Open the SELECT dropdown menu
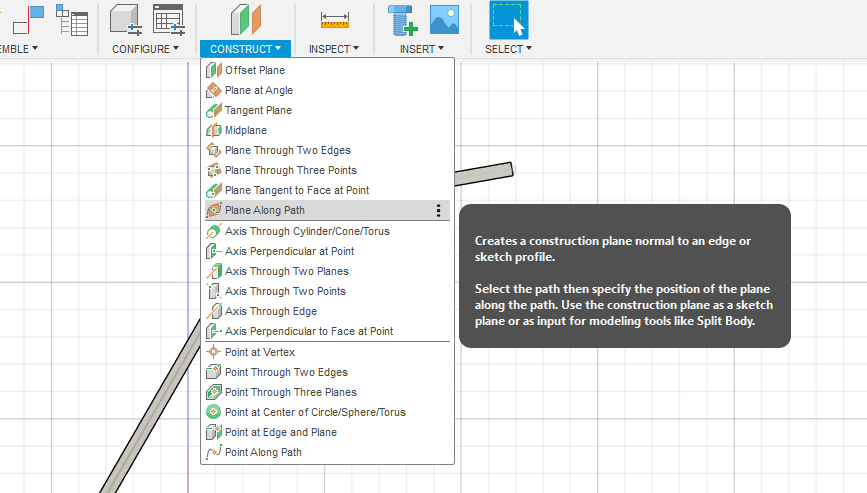 (508, 49)
